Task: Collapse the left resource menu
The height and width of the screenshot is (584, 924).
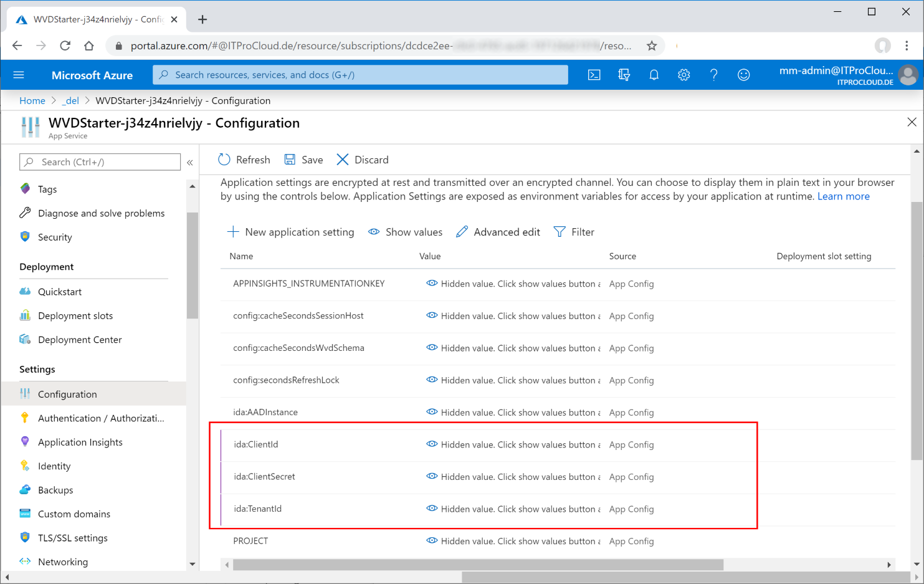Action: click(x=190, y=162)
